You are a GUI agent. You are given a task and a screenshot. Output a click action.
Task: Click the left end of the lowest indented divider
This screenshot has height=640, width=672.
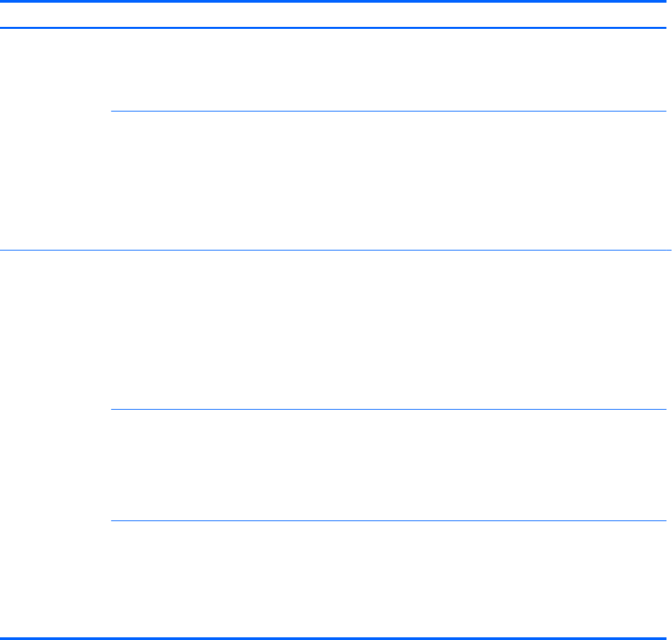pos(113,520)
